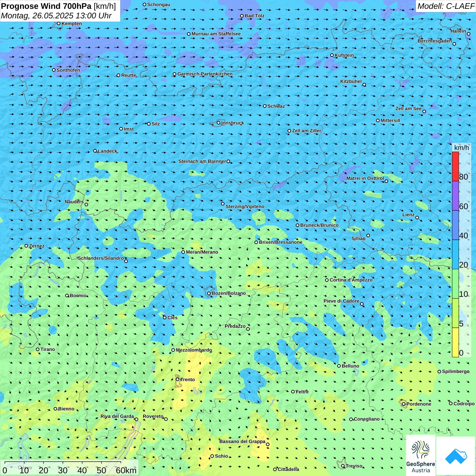This screenshot has width=476, height=476.
Task: Click the 'Schongau' label
Action: click(159, 4)
